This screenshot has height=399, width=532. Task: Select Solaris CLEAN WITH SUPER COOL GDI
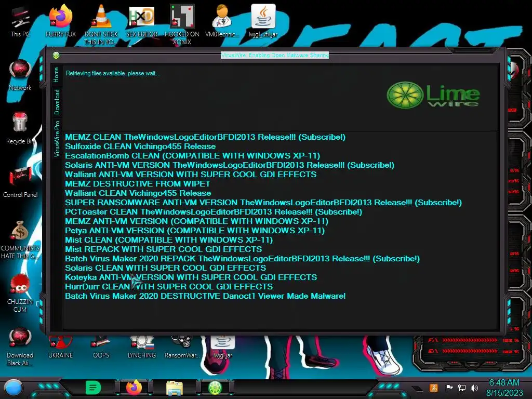point(166,268)
